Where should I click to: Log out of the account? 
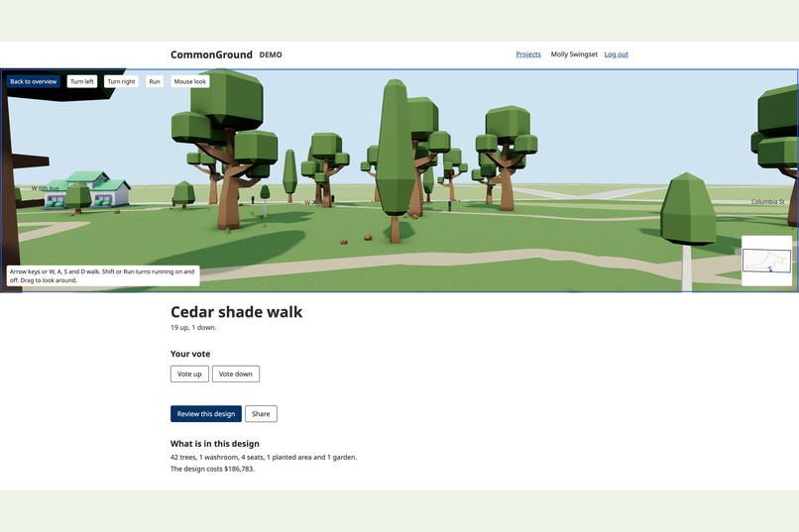point(616,54)
